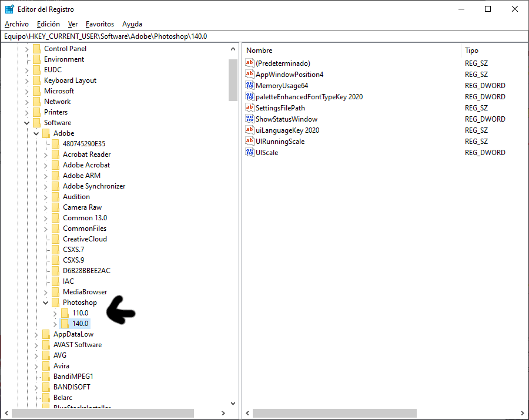Click the AVAST Software folder icon
The width and height of the screenshot is (529, 420).
46,345
